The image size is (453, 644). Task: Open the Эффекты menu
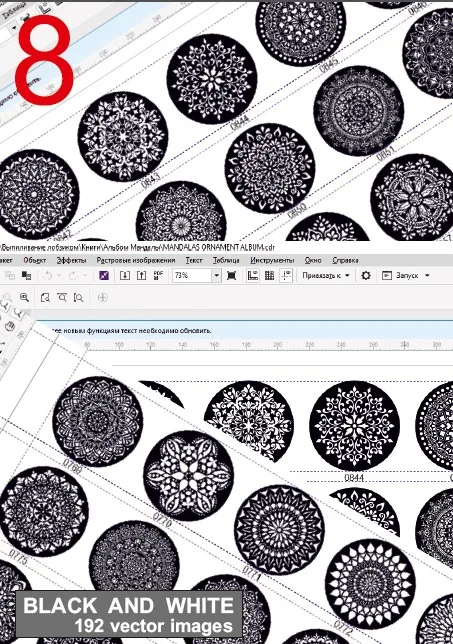coord(71,260)
